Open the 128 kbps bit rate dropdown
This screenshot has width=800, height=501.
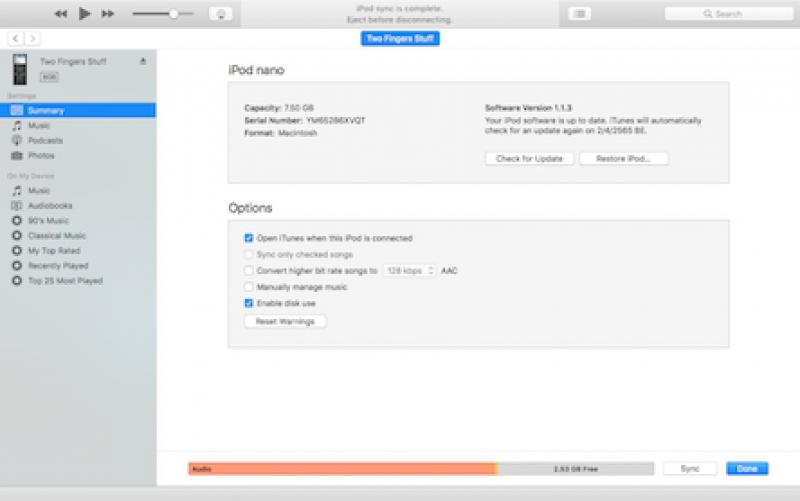click(410, 271)
